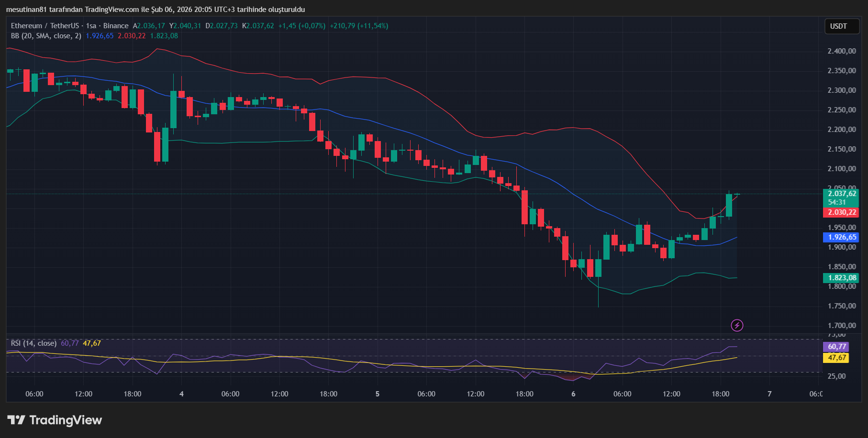Click the TradingView logo in the footer

55,420
